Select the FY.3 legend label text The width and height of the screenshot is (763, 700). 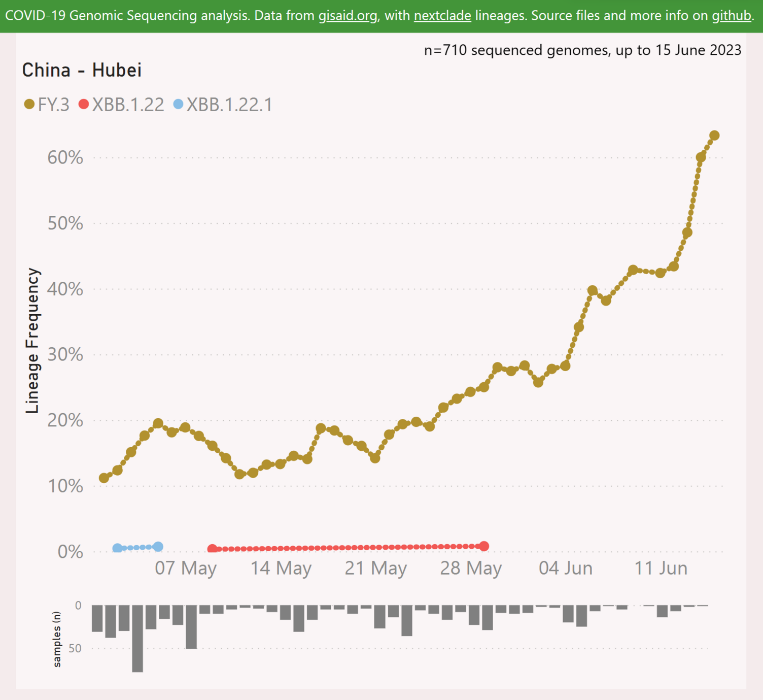click(53, 105)
